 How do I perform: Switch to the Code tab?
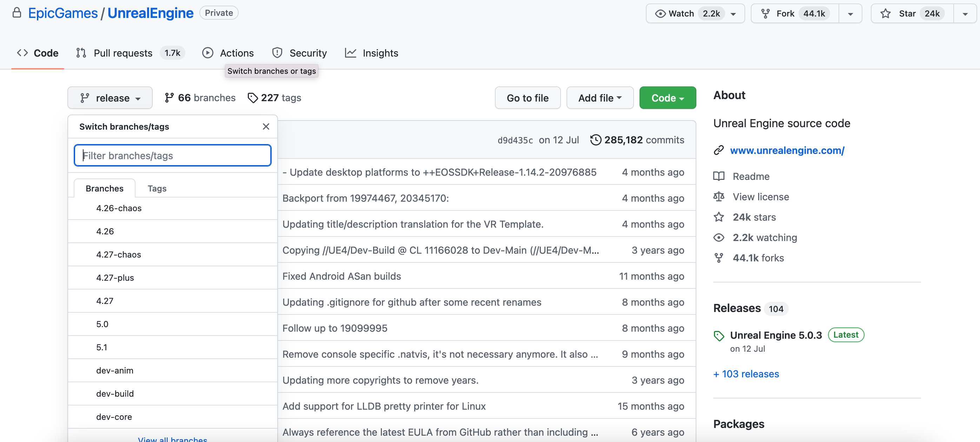(38, 53)
